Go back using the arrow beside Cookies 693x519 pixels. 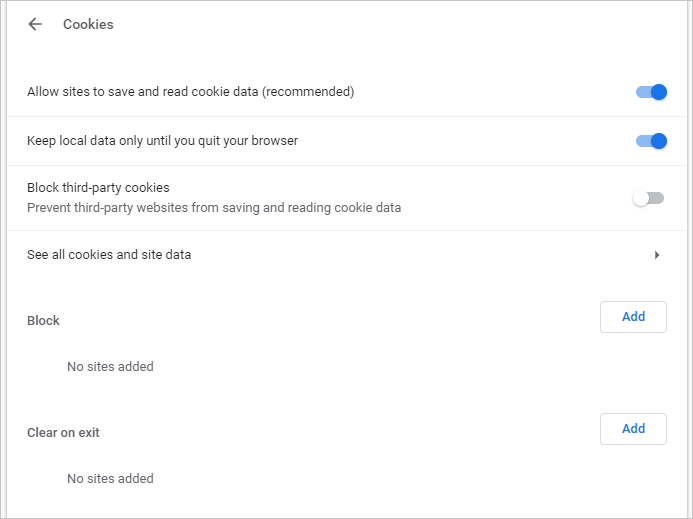36,24
